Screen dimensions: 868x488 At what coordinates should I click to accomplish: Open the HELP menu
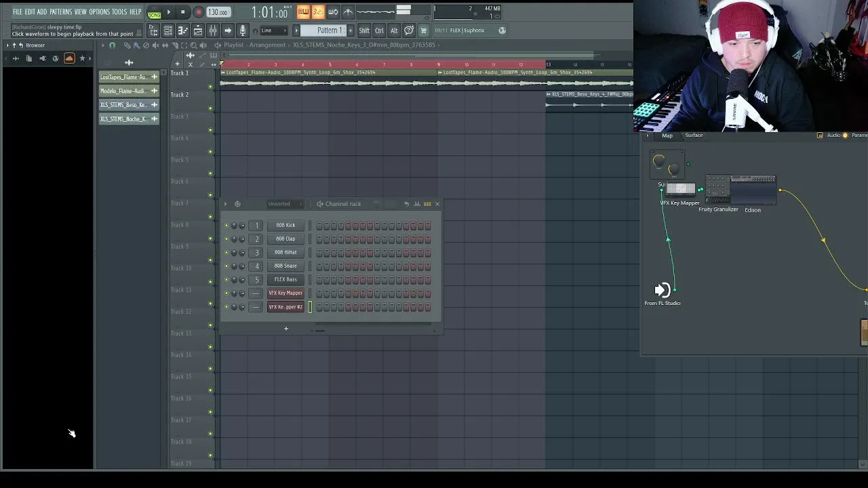tap(135, 12)
